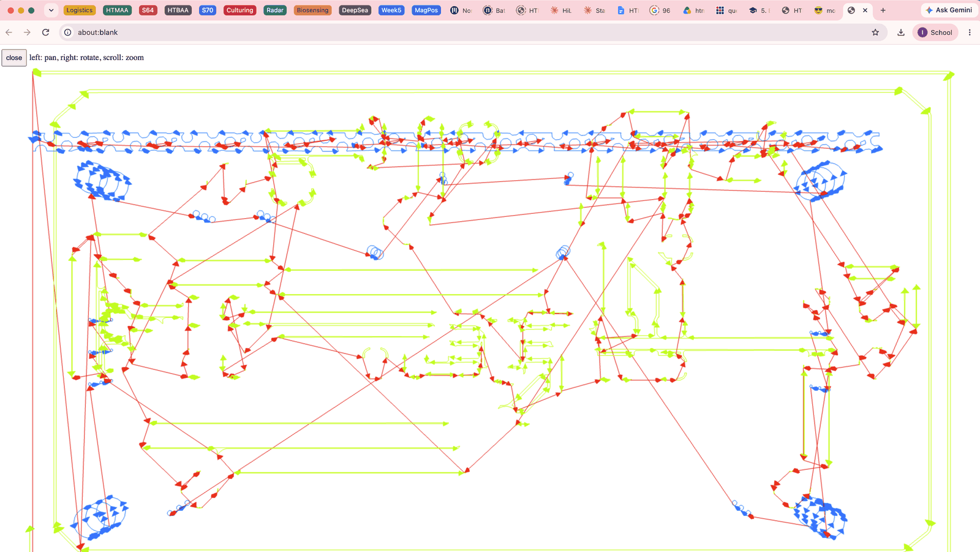The image size is (980, 552).
Task: Open the Chrome three-dot menu
Action: (x=970, y=32)
